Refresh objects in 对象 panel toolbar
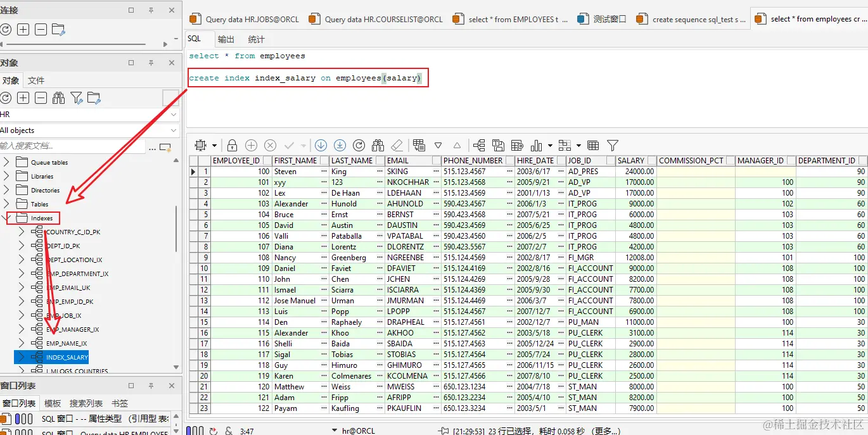The width and height of the screenshot is (868, 435). tap(5, 98)
